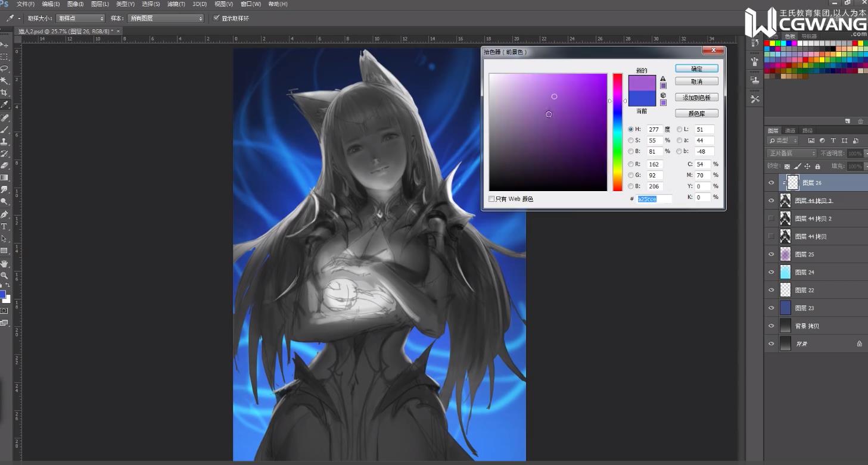Select the Gradient tool
Viewport: 868px width, 465px height.
[x=4, y=177]
